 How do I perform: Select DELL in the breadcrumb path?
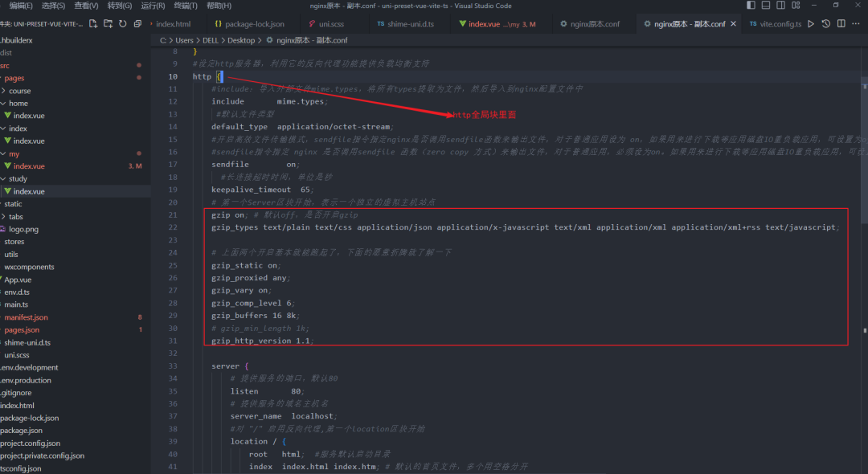click(211, 39)
